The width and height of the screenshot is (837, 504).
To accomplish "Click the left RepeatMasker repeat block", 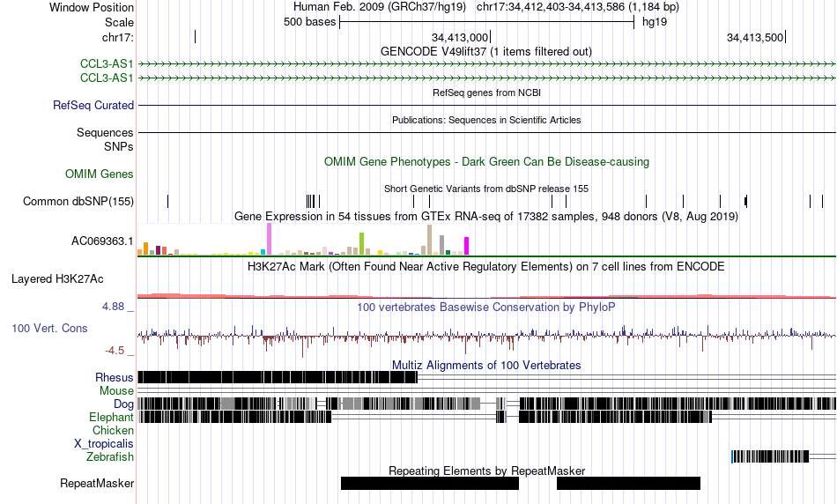I will pos(430,483).
